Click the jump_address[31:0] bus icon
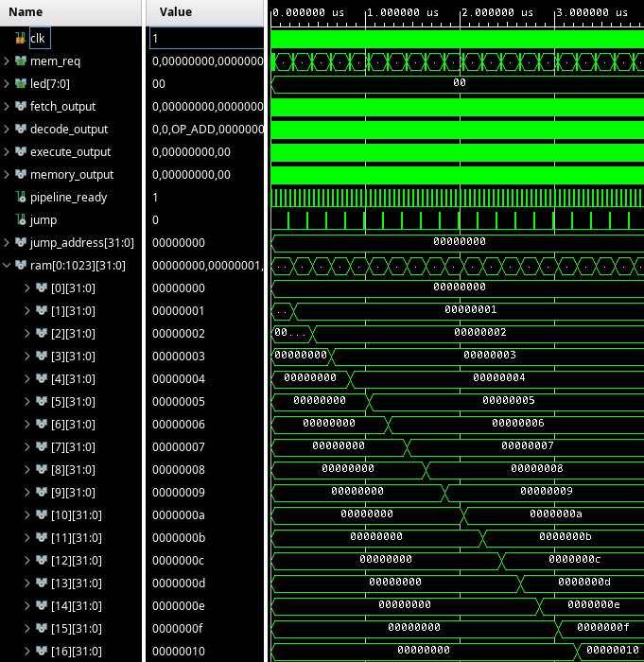Screen dimensions: 644x662 20,242
